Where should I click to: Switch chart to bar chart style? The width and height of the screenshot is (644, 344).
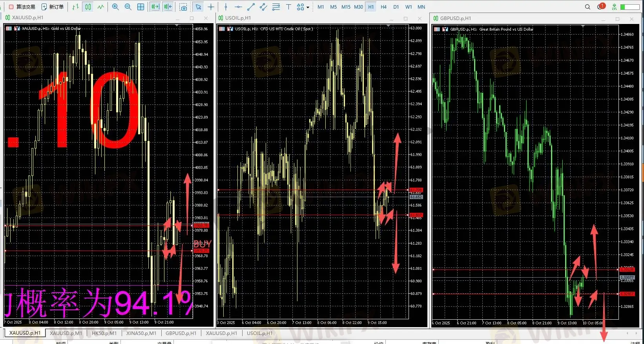(75, 7)
